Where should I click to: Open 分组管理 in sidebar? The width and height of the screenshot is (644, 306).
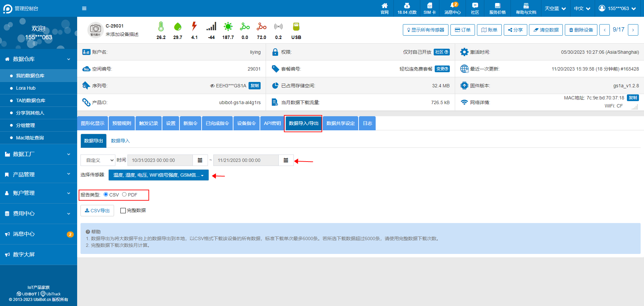click(39, 125)
